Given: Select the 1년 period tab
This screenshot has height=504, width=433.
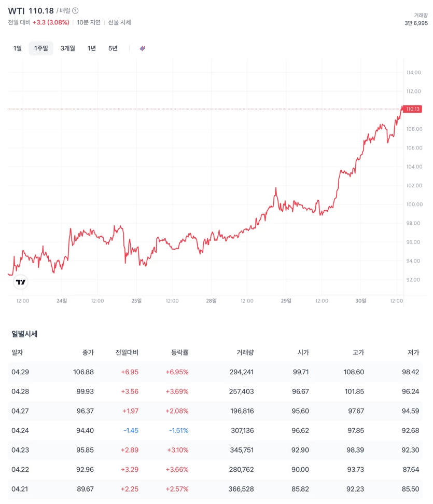Looking at the screenshot, I should tap(92, 48).
